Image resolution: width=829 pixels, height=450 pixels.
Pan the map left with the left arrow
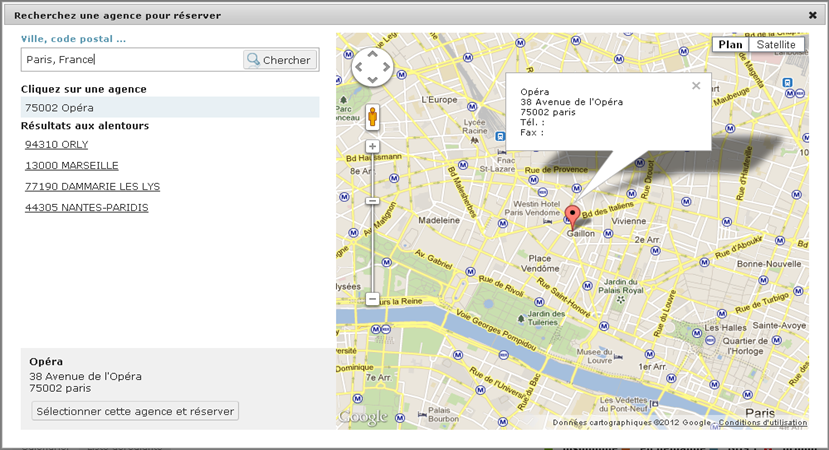[359, 68]
